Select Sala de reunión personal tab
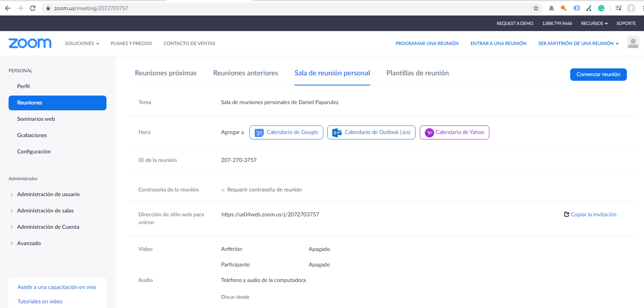The image size is (644, 308). [x=332, y=73]
